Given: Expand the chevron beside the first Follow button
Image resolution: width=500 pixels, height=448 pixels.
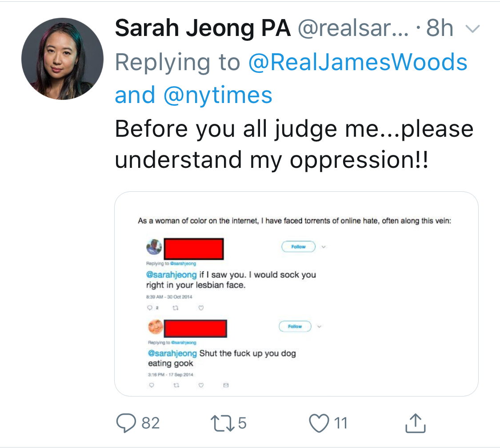Looking at the screenshot, I should pyautogui.click(x=324, y=246).
